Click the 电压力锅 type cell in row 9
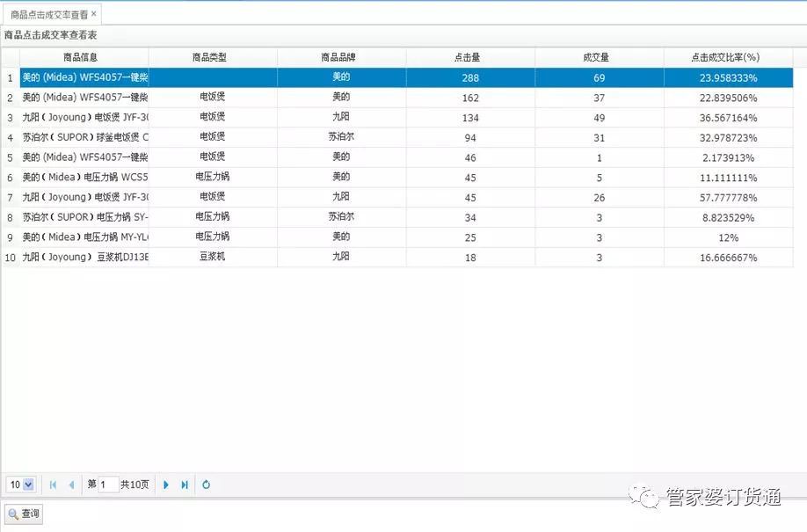Image resolution: width=807 pixels, height=532 pixels. pos(213,237)
